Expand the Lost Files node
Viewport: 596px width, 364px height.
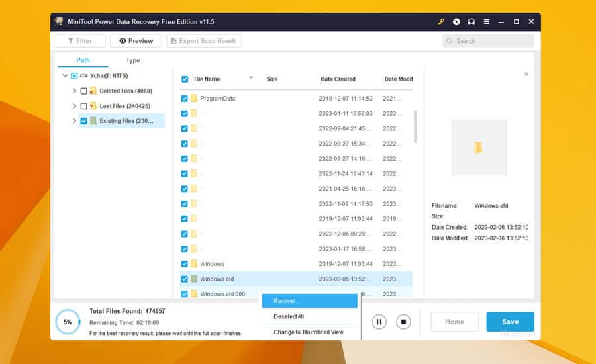74,106
